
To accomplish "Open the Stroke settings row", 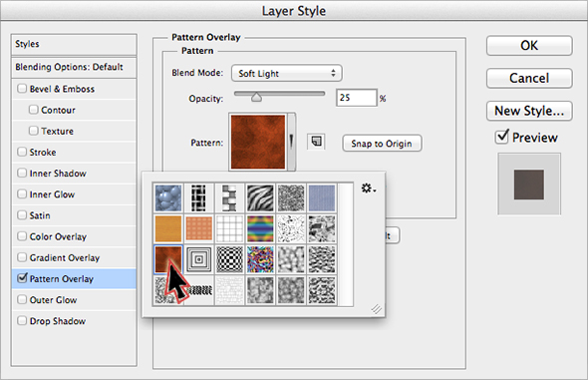I will [74, 152].
